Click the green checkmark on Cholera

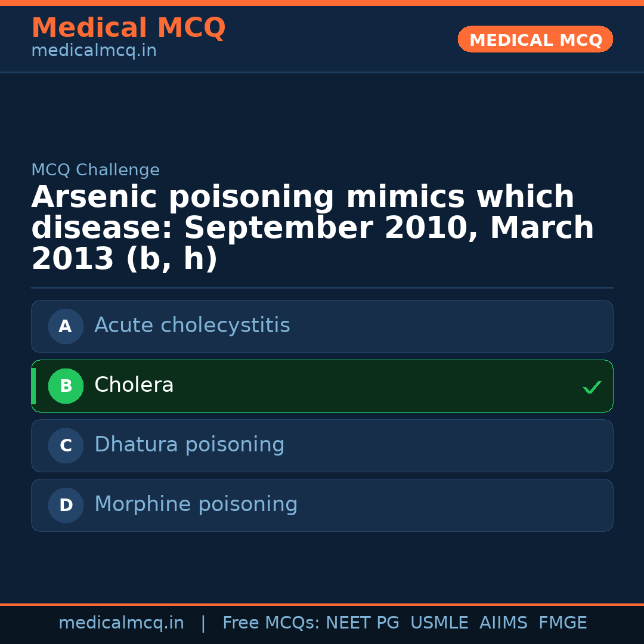point(592,387)
